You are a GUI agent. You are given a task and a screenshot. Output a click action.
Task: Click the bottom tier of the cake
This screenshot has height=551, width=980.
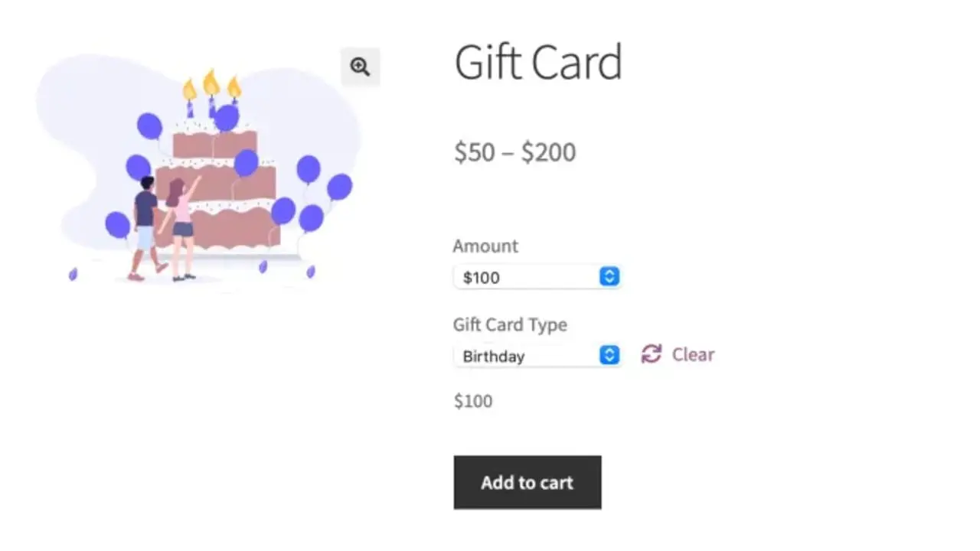tap(230, 228)
